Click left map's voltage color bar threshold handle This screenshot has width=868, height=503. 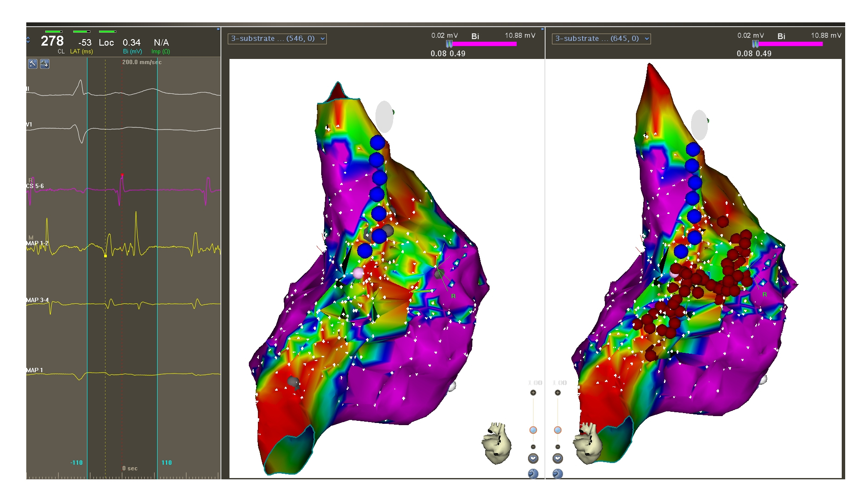coord(449,44)
